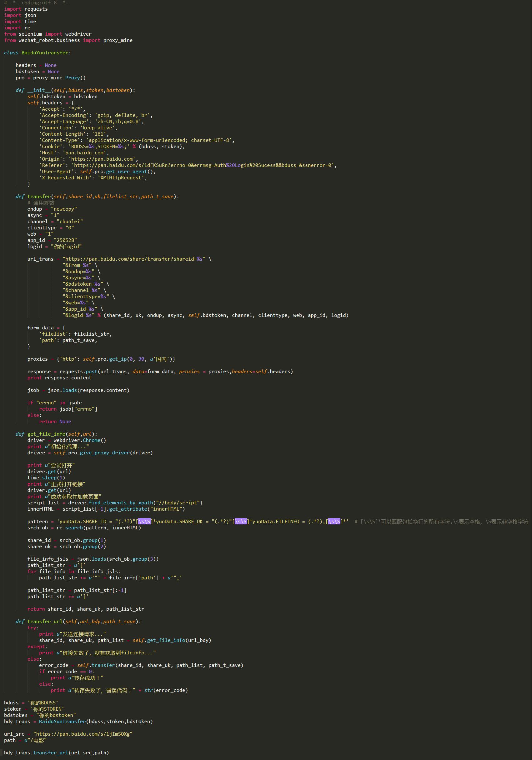Click the transfer method name
Image resolution: width=532 pixels, height=760 pixels.
pos(39,196)
